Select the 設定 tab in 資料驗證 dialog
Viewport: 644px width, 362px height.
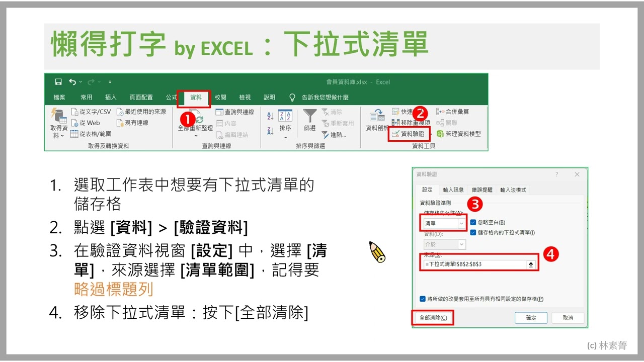[x=427, y=190]
